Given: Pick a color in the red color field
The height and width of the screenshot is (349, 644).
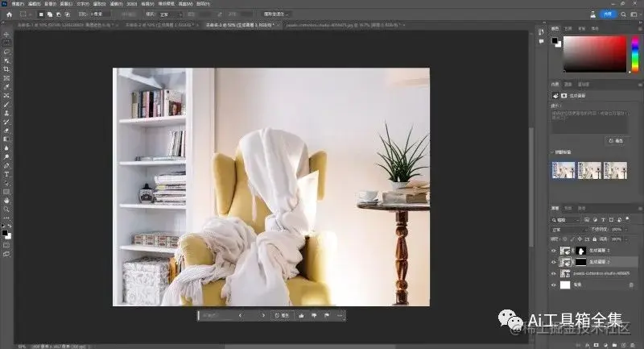Looking at the screenshot, I should [594, 54].
